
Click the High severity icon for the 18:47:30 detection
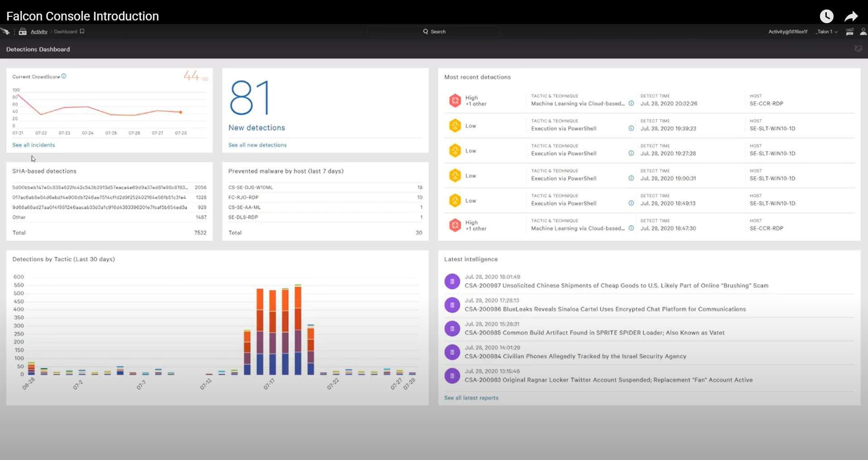coord(455,225)
